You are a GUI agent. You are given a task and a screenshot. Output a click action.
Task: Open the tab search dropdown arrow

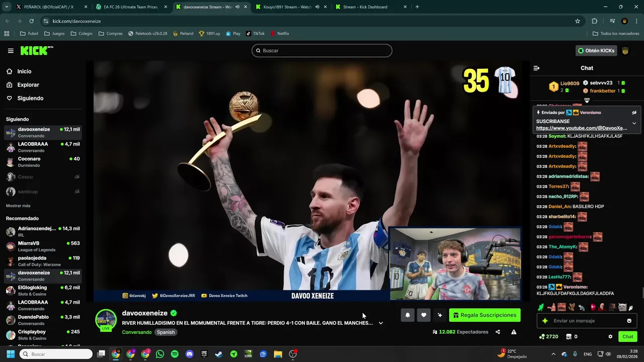tap(6, 7)
